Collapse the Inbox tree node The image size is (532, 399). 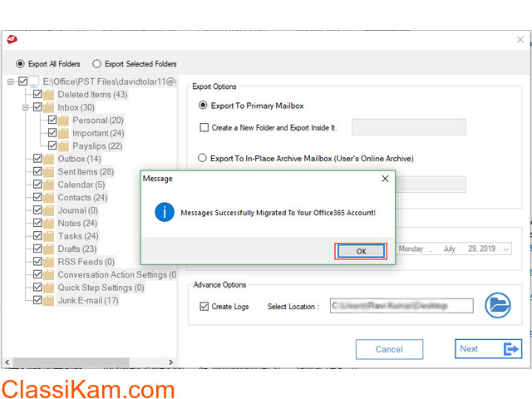click(x=26, y=107)
